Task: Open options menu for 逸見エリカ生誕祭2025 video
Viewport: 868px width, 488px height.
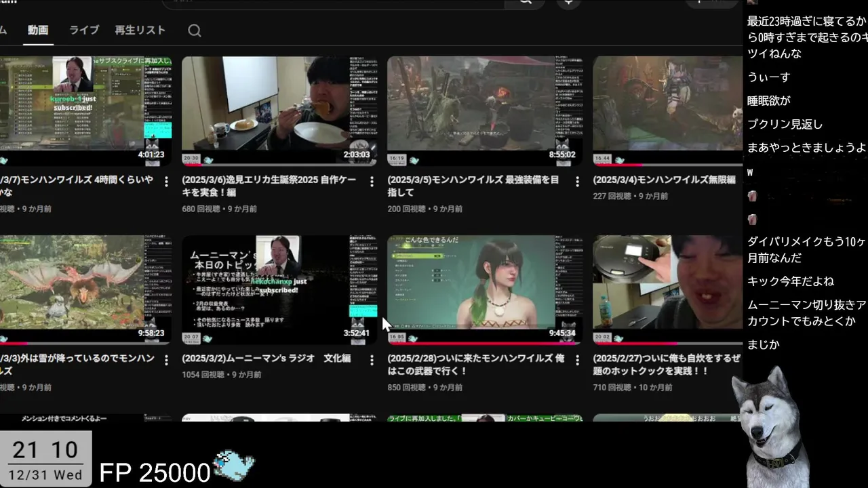Action: pos(372,181)
